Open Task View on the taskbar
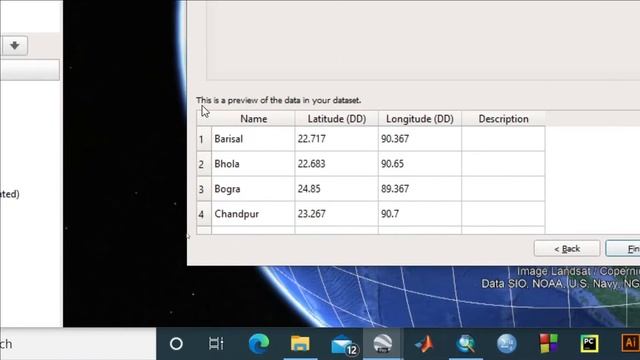The image size is (640, 360). coord(216,344)
